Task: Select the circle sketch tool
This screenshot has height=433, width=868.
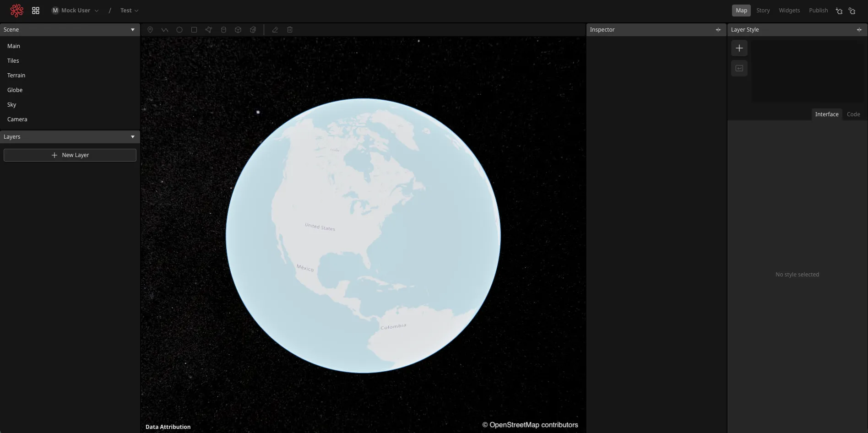Action: coord(179,30)
